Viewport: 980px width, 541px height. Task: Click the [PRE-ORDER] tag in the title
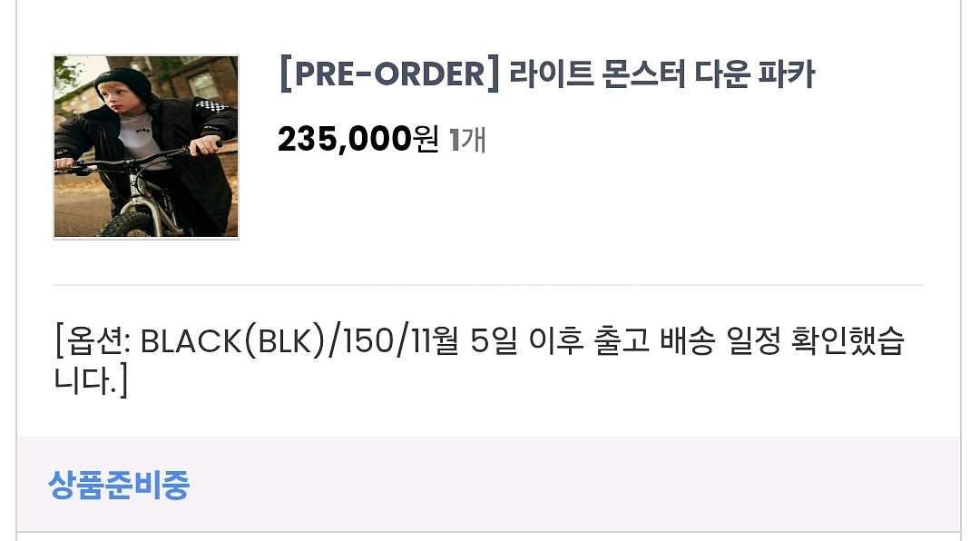pyautogui.click(x=388, y=74)
